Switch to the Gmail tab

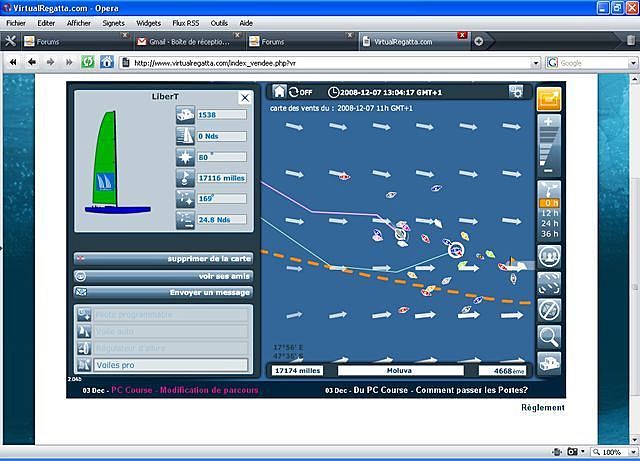[x=188, y=42]
